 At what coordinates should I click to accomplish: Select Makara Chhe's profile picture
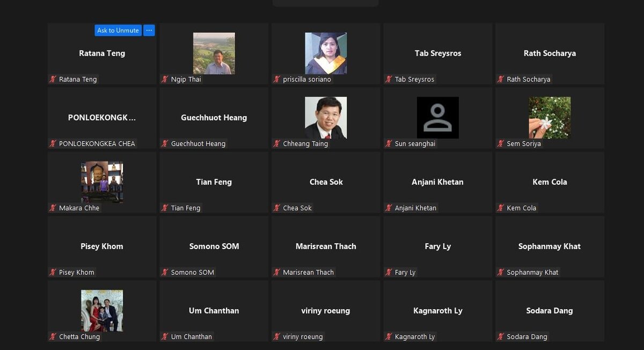point(102,182)
